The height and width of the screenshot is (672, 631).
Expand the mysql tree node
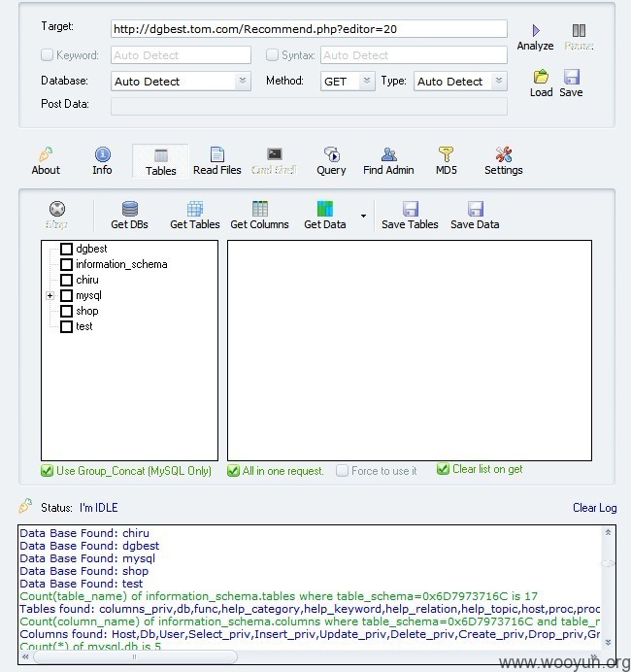(x=50, y=296)
